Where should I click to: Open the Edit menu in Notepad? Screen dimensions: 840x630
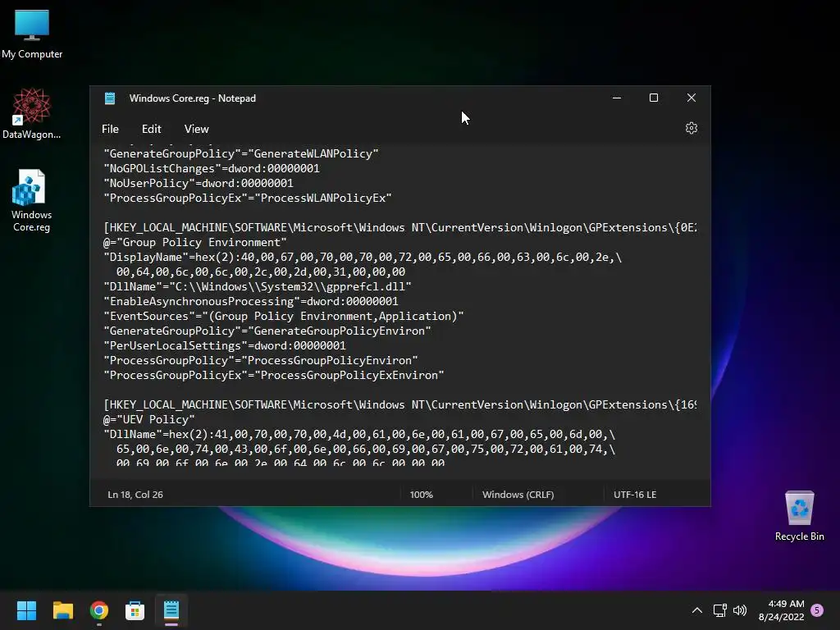tap(151, 129)
